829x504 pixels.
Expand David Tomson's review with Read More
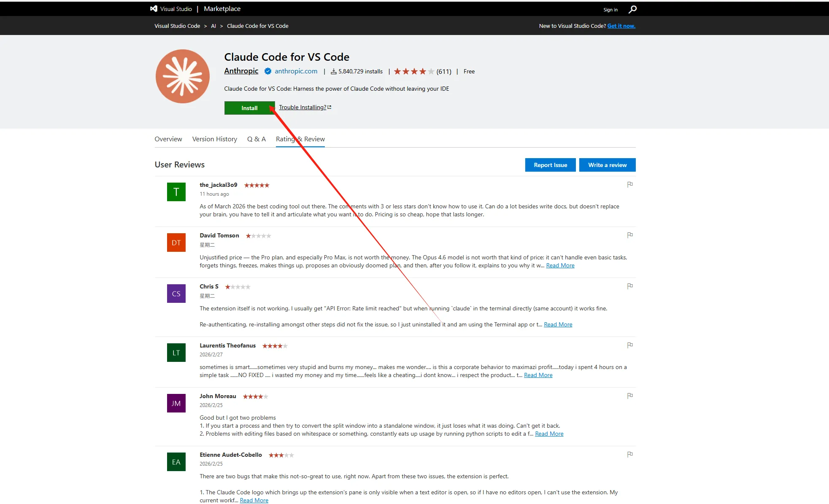point(560,265)
